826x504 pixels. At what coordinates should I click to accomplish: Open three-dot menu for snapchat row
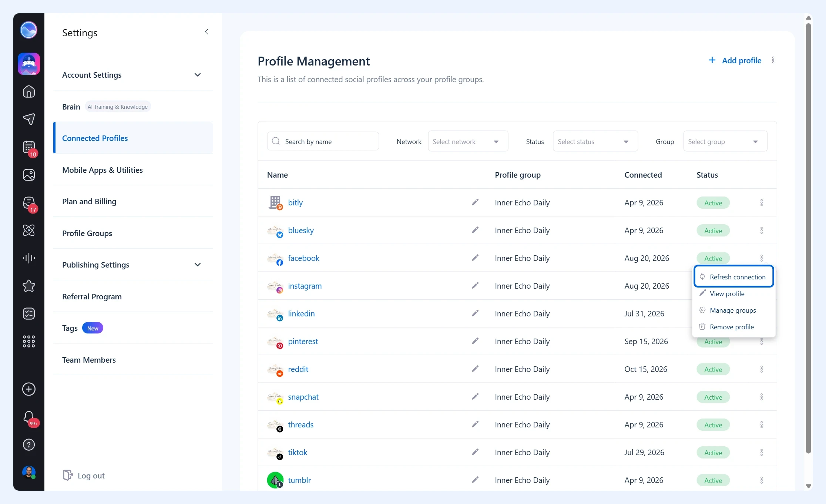(x=762, y=397)
